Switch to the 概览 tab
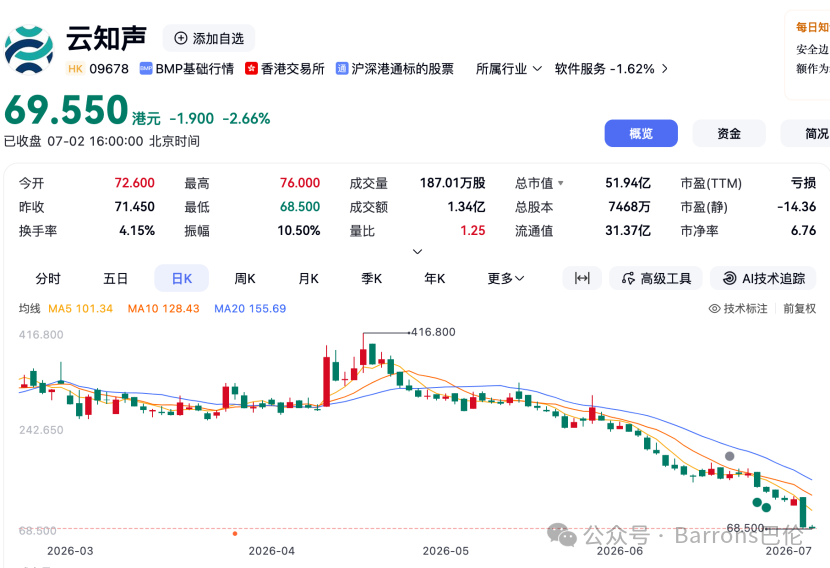The width and height of the screenshot is (830, 568). tap(641, 133)
